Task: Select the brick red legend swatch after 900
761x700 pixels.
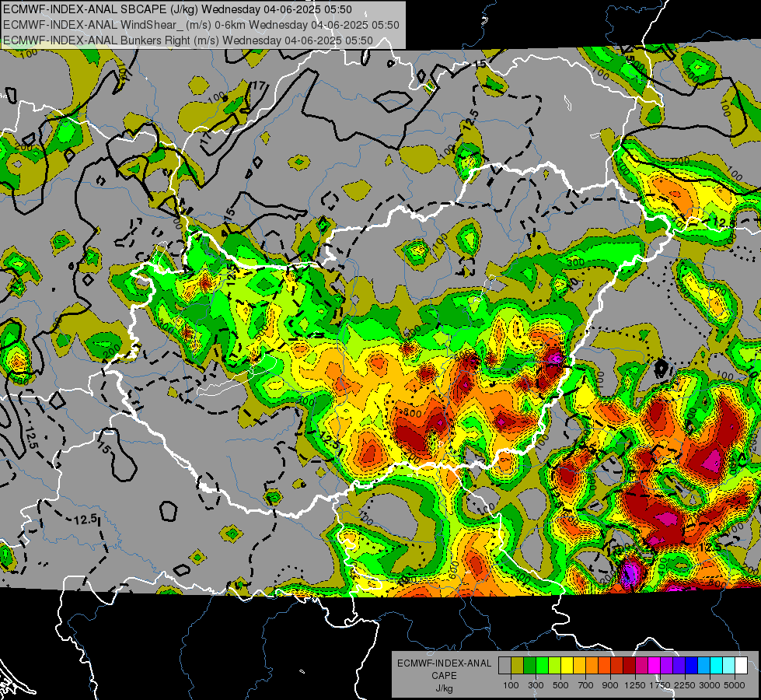Action: [x=617, y=666]
